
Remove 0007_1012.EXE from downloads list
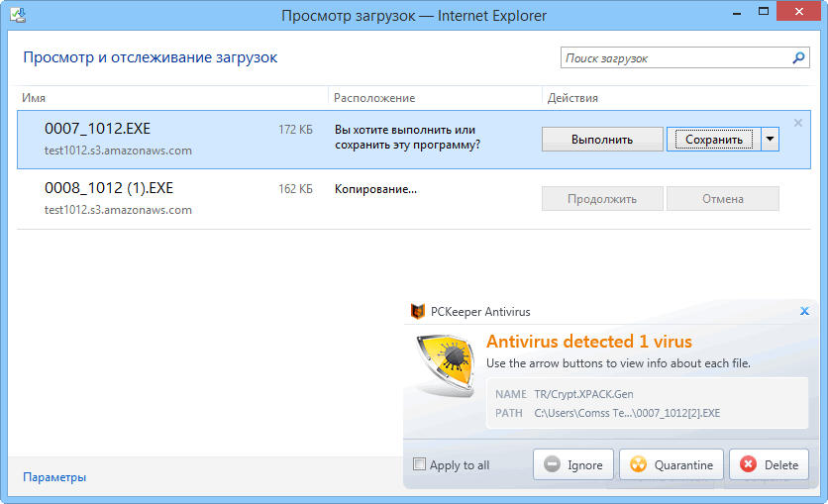pos(798,123)
